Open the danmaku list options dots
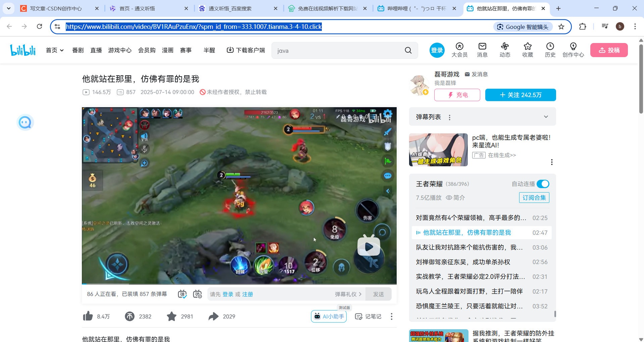 point(450,117)
